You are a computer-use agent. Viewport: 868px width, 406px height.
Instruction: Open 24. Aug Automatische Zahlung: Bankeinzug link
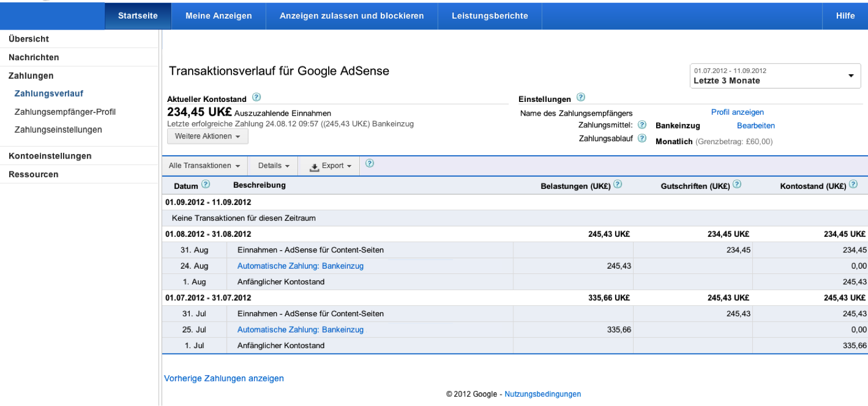[x=300, y=266]
